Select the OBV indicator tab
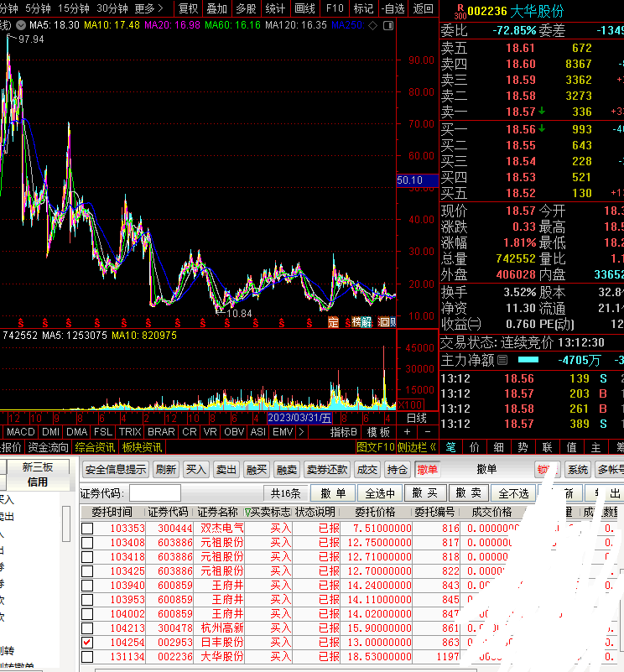This screenshot has width=624, height=672. coord(234,432)
